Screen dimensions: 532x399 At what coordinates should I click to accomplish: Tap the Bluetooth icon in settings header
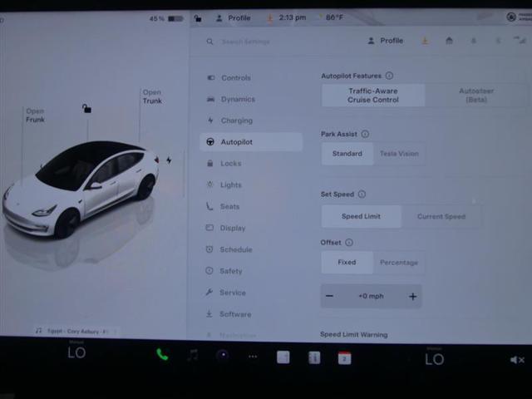pyautogui.click(x=498, y=41)
